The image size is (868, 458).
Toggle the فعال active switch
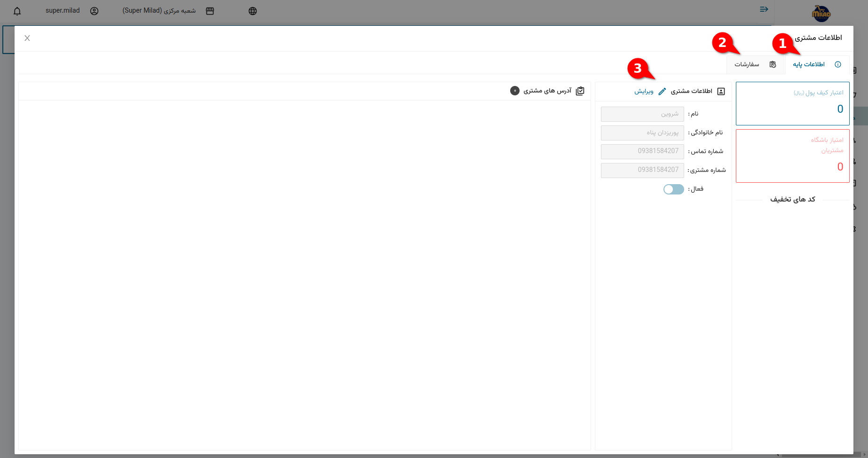pos(673,189)
